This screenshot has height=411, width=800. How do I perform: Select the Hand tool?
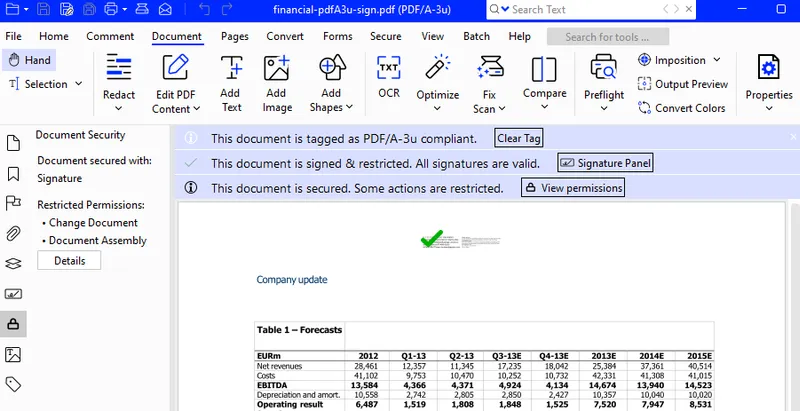tap(29, 60)
